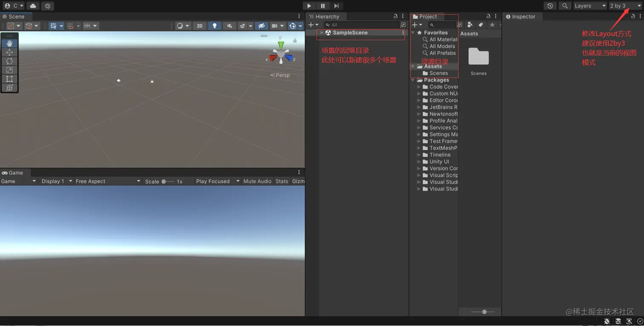The width and height of the screenshot is (644, 326).
Task: Open account dropdown labeled C
Action: (14, 6)
